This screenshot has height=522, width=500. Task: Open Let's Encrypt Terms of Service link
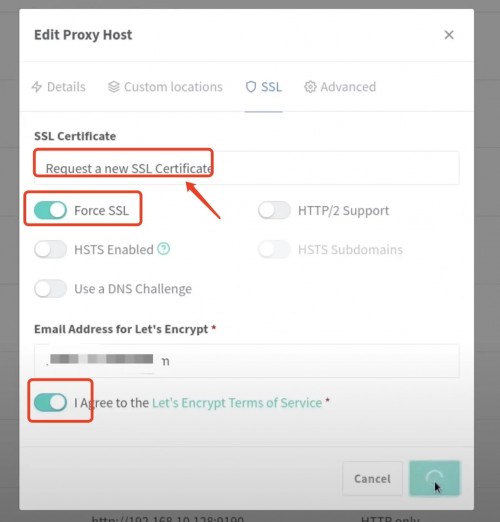click(x=237, y=403)
